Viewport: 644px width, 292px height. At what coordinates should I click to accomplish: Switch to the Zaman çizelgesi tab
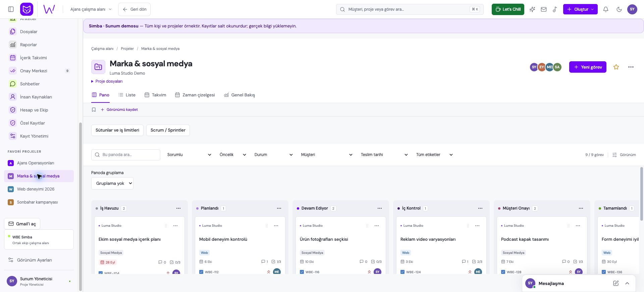pos(195,95)
